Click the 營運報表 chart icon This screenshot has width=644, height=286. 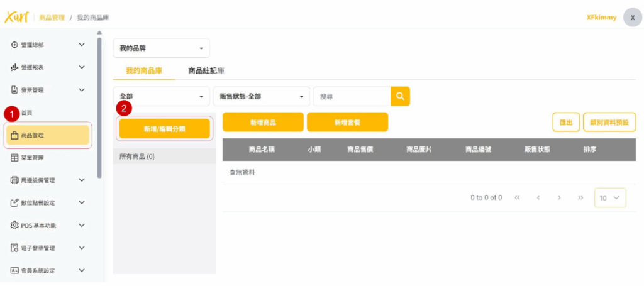[x=14, y=67]
